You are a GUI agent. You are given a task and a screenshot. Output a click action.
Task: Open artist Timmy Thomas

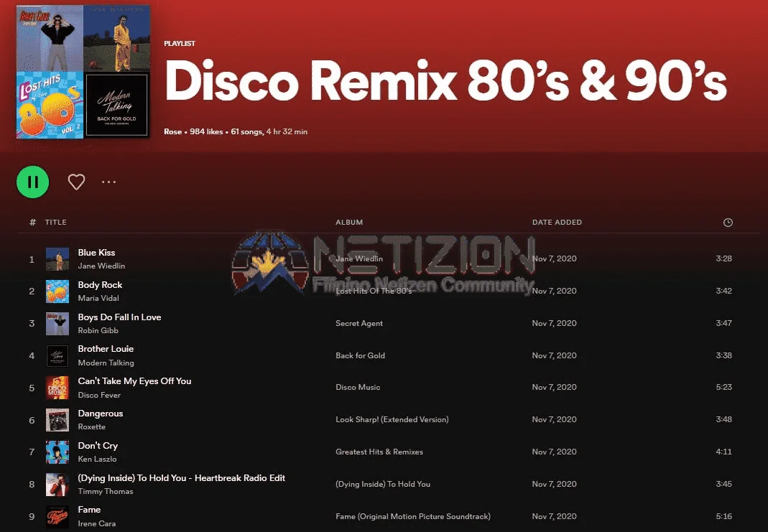[106, 491]
